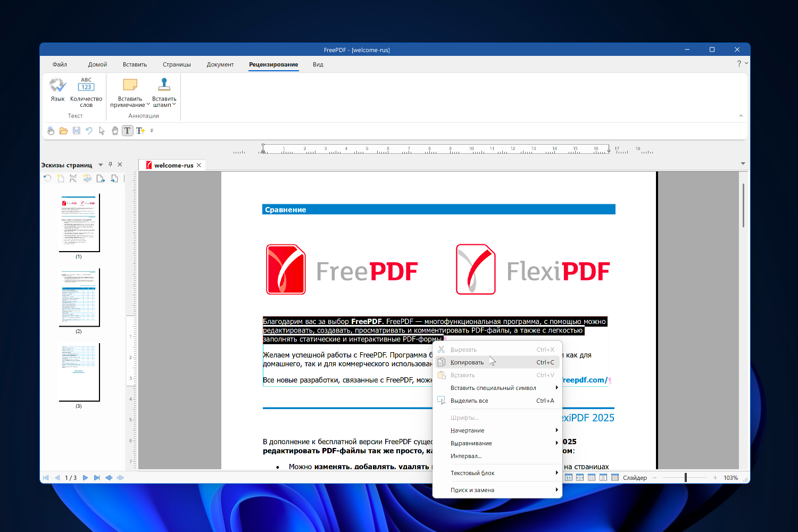The width and height of the screenshot is (798, 532).
Task: Choose Выделить все in the context menu
Action: (x=497, y=401)
